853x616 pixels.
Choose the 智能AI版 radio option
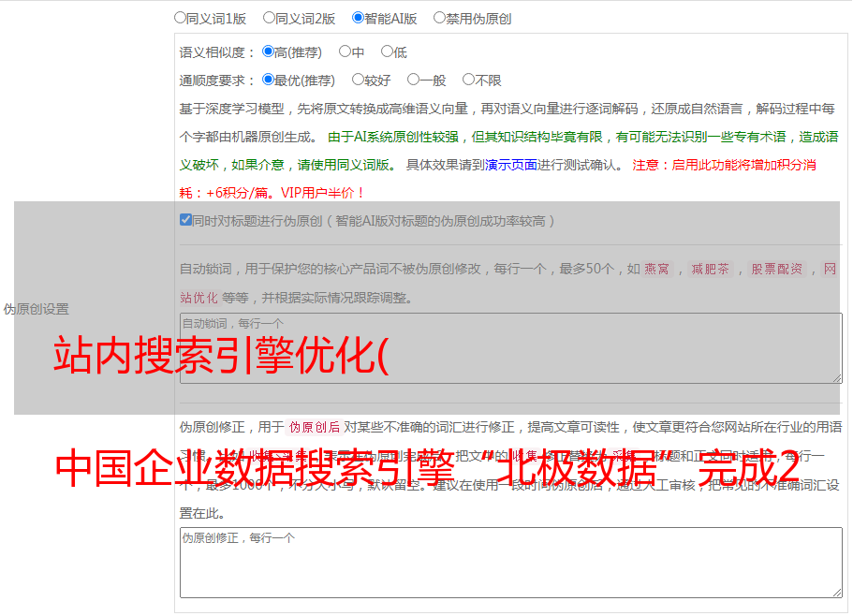pyautogui.click(x=358, y=18)
